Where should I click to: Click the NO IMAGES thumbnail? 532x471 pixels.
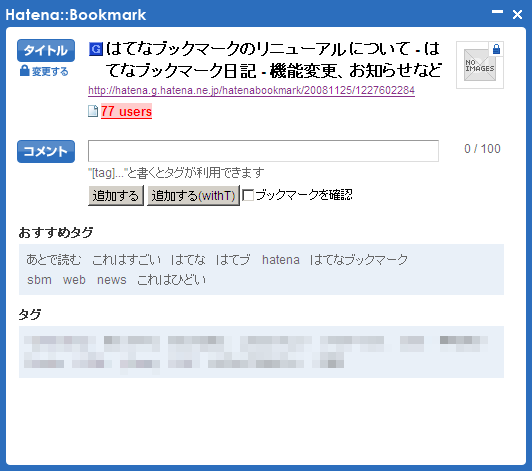tap(480, 65)
